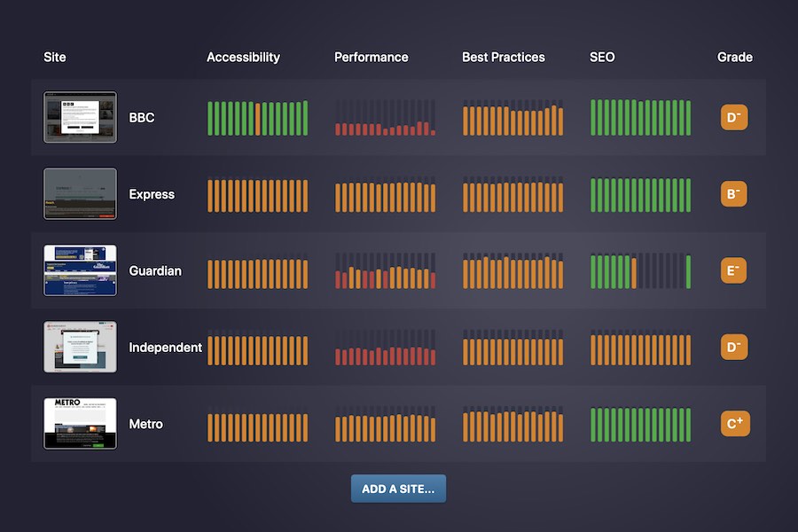This screenshot has height=532, width=798.
Task: View BBC Best Practices bar chart
Action: [513, 118]
